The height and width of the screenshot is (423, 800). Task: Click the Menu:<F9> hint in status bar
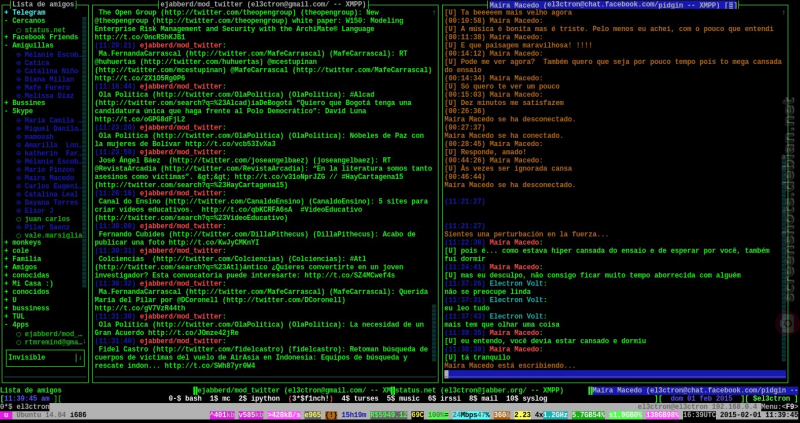click(x=779, y=407)
